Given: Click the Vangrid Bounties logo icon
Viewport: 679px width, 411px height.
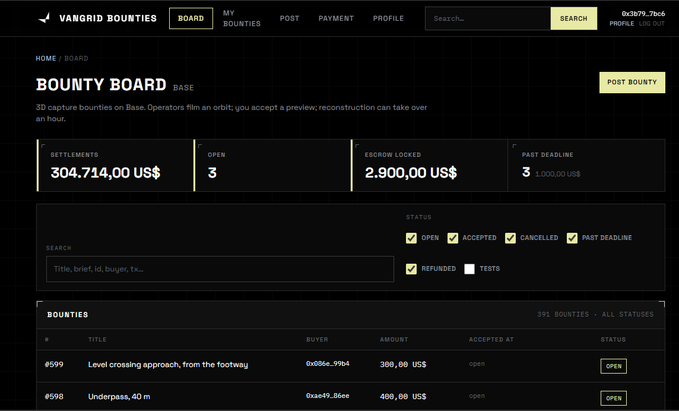Looking at the screenshot, I should click(44, 18).
